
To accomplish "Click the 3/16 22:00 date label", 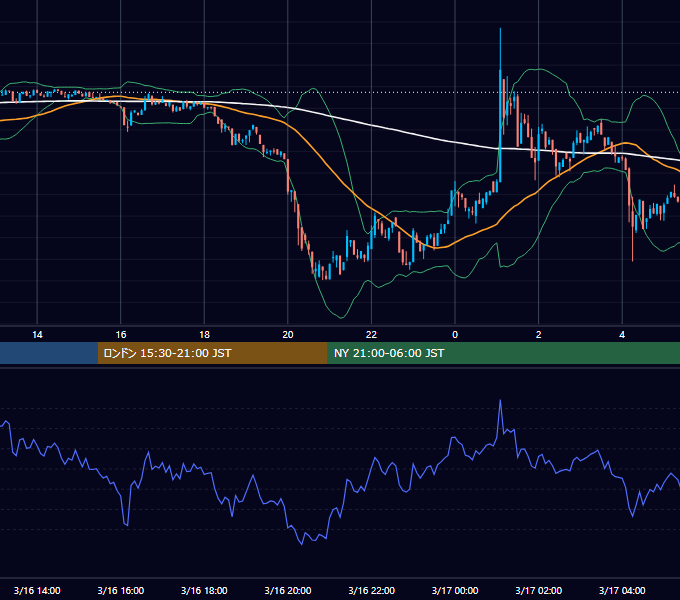I will click(x=372, y=590).
